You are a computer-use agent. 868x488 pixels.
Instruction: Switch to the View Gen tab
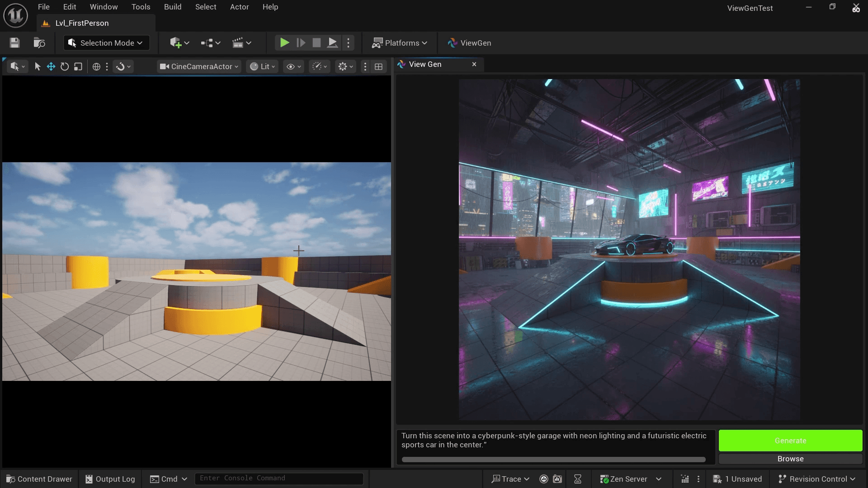[425, 64]
